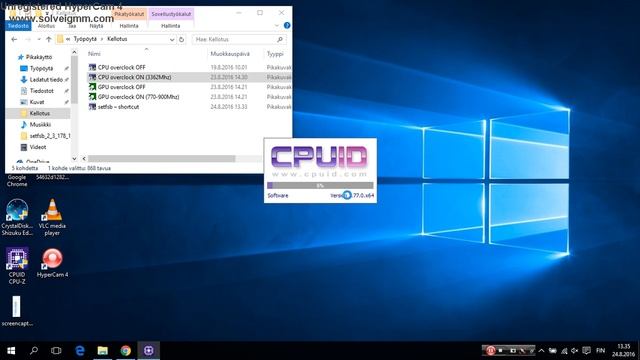Select Kellotus folder in navigation pane
The image size is (640, 360).
pos(40,113)
